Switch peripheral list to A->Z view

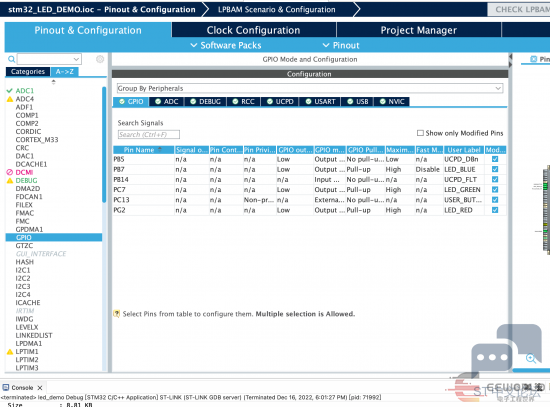pos(65,72)
